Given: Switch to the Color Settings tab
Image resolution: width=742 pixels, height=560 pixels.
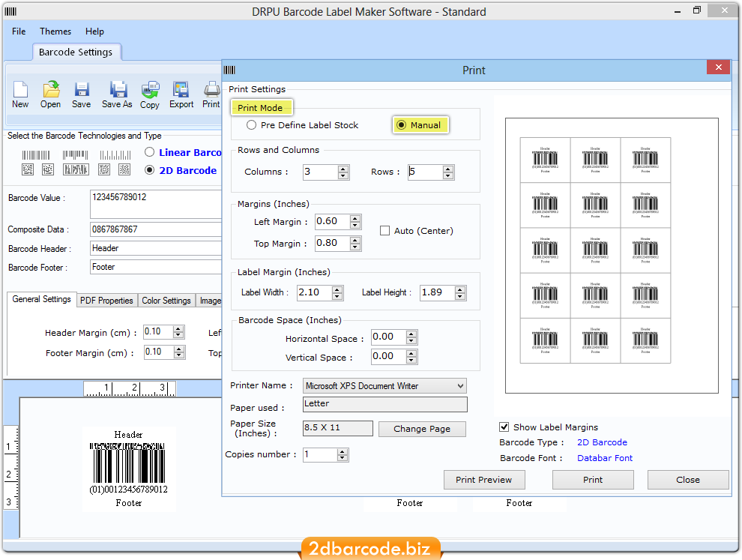Looking at the screenshot, I should (x=166, y=301).
